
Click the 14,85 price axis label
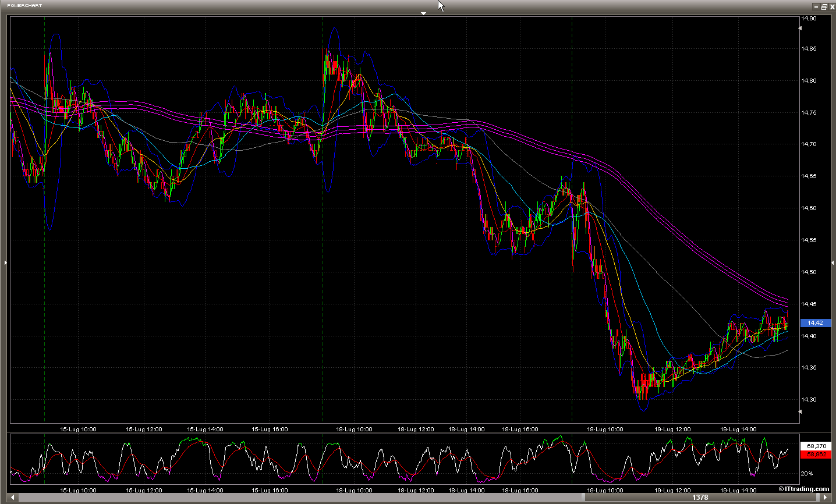pos(809,49)
